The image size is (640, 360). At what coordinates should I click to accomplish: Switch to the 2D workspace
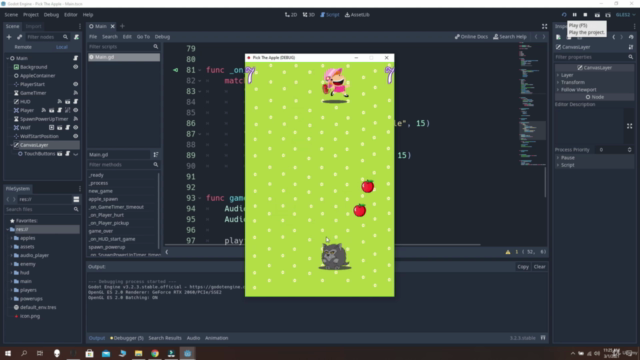(291, 15)
